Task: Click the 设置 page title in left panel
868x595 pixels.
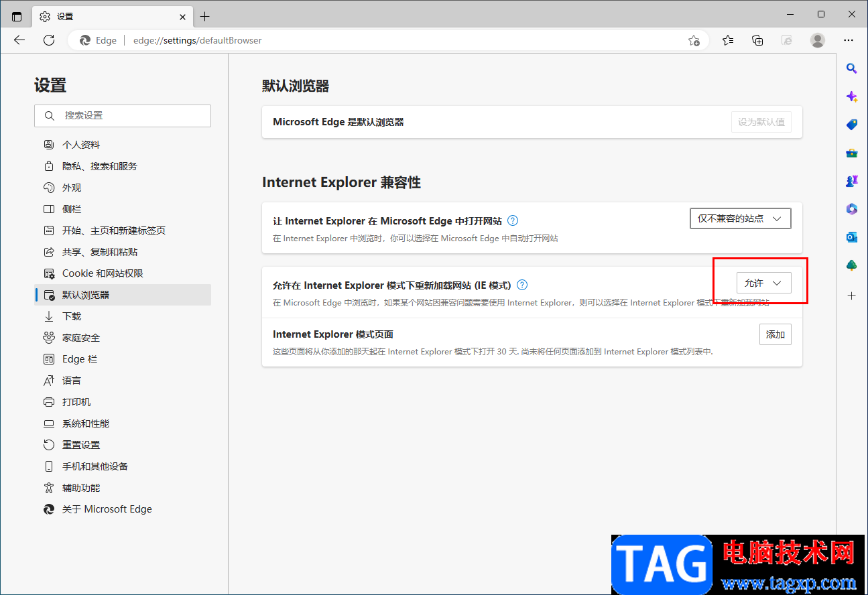Action: (x=50, y=85)
